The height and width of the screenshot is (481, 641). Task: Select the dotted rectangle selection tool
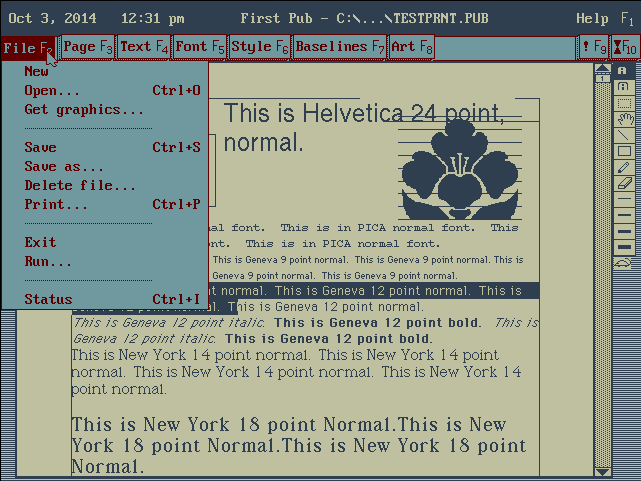[x=623, y=102]
